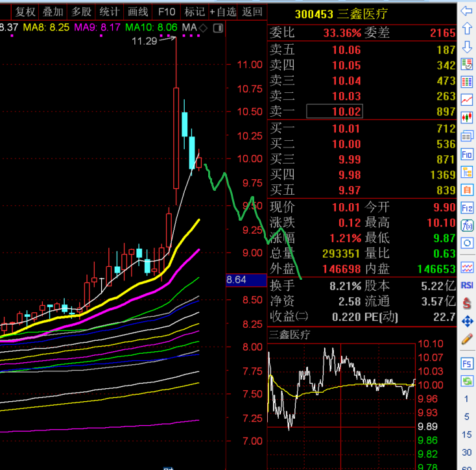The image size is (476, 470).
Task: Click the 卖四 price 10.05
Action: tap(346, 66)
